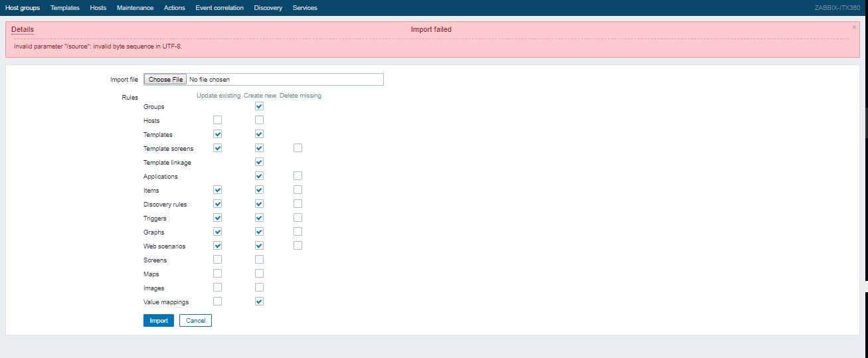868x358 pixels.
Task: Enable Create new for Maps
Action: tap(259, 274)
